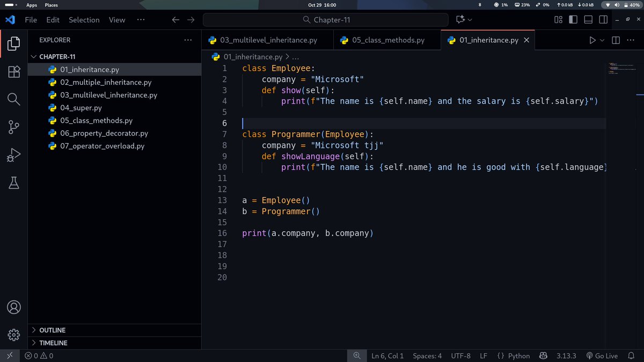Open the run button dropdown arrow

(602, 40)
